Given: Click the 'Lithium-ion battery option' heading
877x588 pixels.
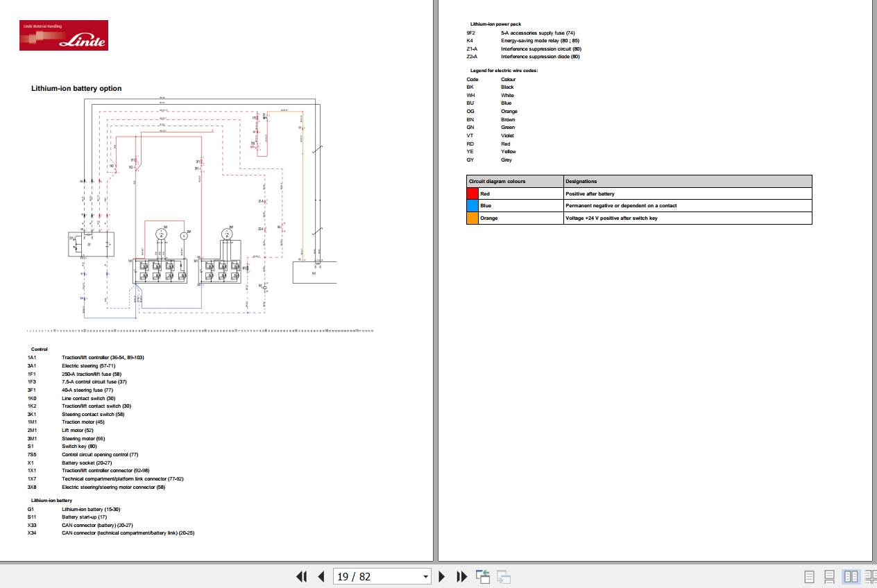Looking at the screenshot, I should pos(76,89).
